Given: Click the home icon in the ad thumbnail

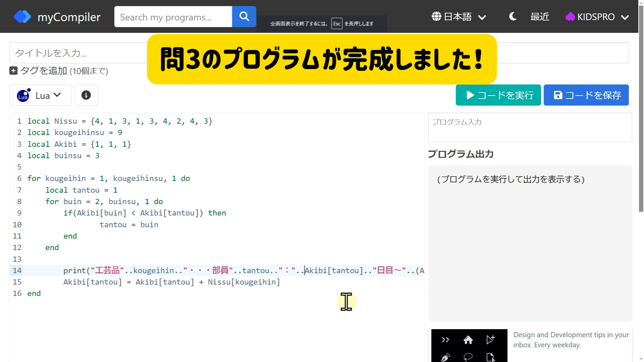Looking at the screenshot, I should point(468,340).
